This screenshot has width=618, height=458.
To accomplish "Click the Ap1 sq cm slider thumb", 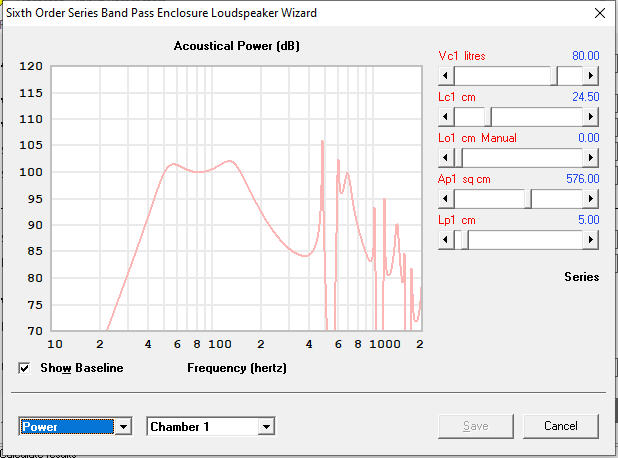I will pos(527,198).
